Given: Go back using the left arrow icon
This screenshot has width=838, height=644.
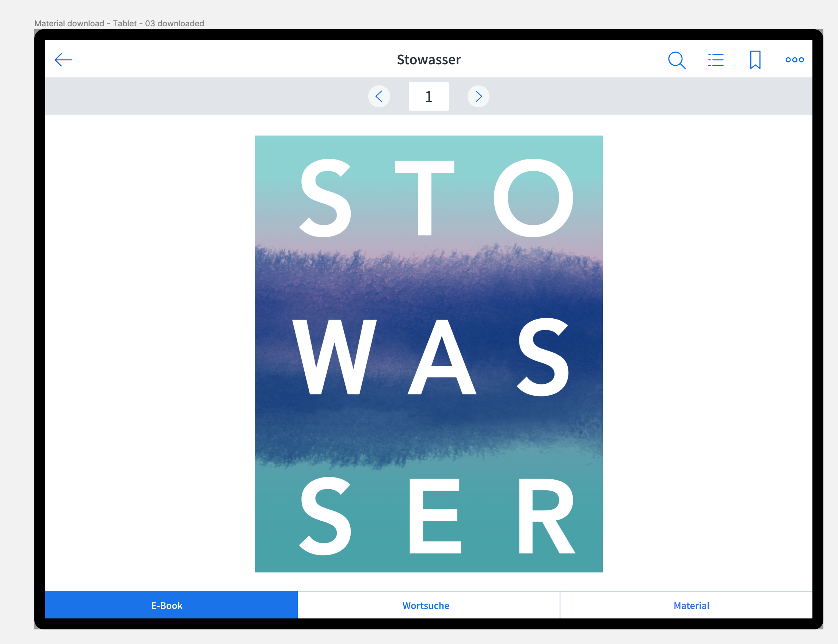Looking at the screenshot, I should (x=63, y=60).
